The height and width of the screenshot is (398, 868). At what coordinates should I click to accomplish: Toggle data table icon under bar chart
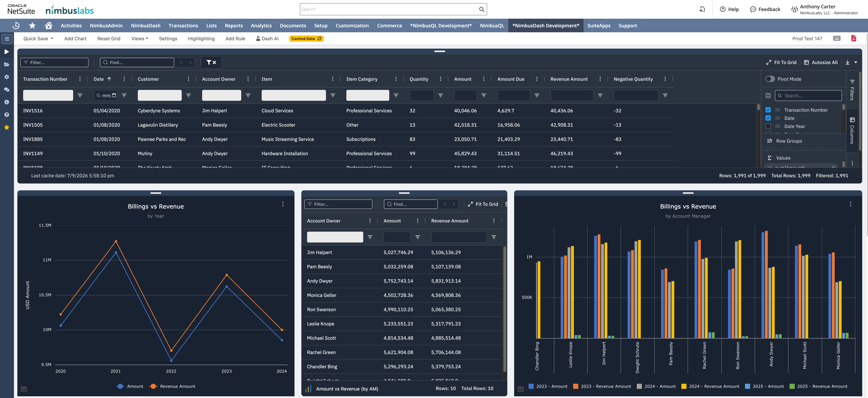pyautogui.click(x=521, y=389)
